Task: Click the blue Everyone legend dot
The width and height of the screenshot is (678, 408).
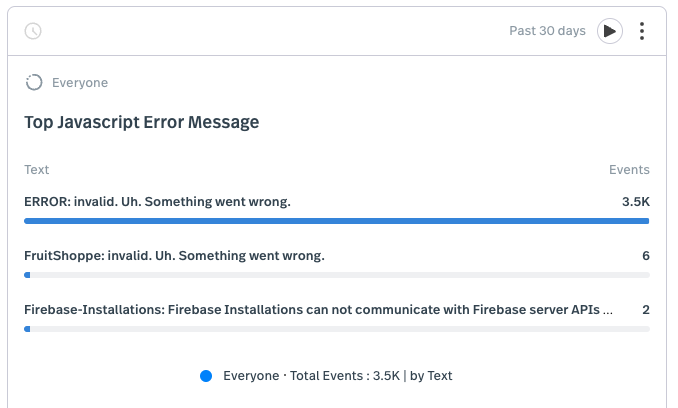Action: 206,376
